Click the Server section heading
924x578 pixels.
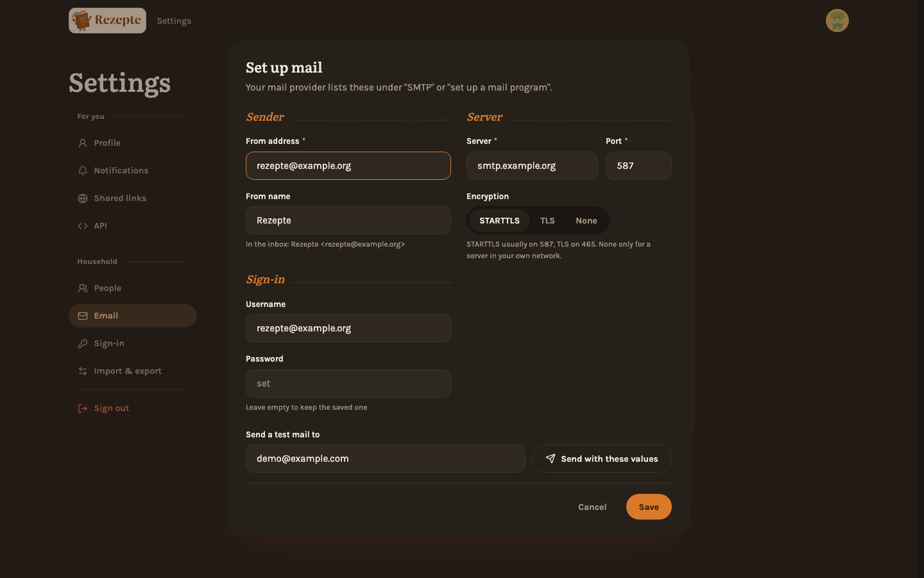pos(484,117)
